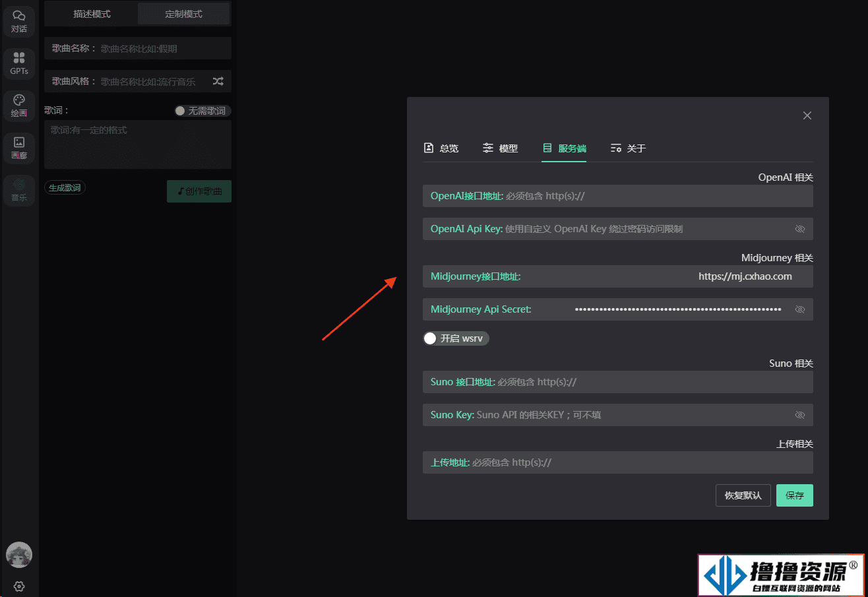Click the Suno Key input field
Screen dimensions: 868x597
coord(618,415)
